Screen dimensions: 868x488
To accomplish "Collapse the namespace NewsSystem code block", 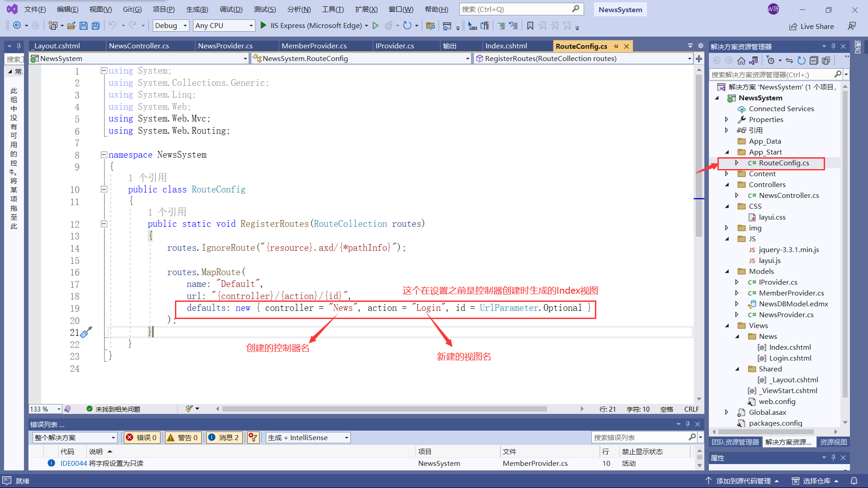I will [x=104, y=155].
